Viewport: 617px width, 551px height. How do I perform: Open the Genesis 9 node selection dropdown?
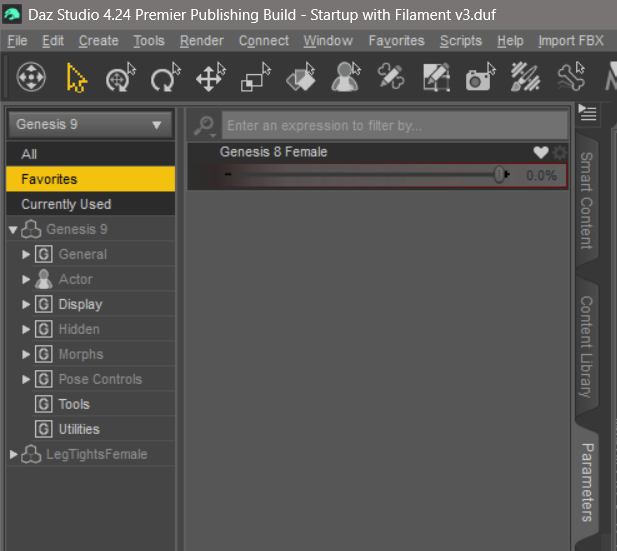(x=90, y=125)
